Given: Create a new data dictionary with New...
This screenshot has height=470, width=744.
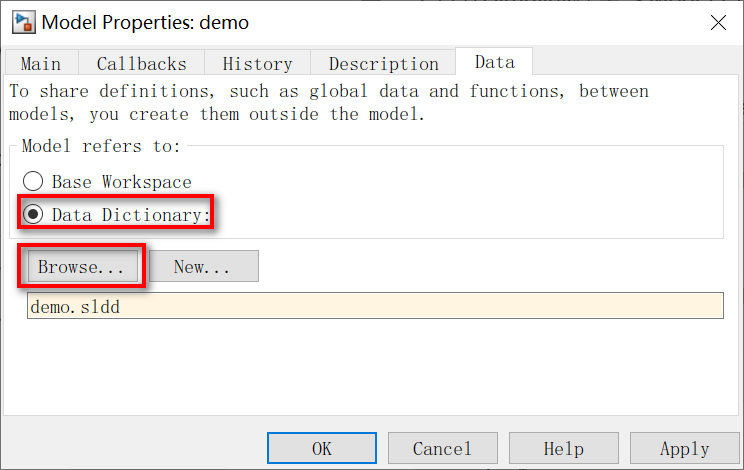Looking at the screenshot, I should click(x=204, y=266).
